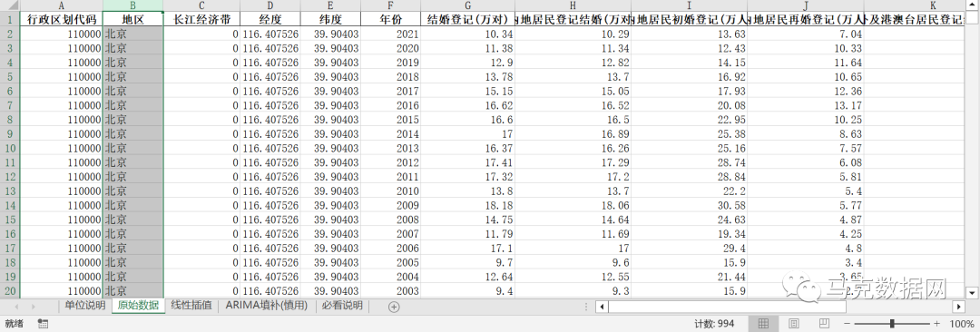Select column C header
This screenshot has width=980, height=332.
pyautogui.click(x=201, y=5)
